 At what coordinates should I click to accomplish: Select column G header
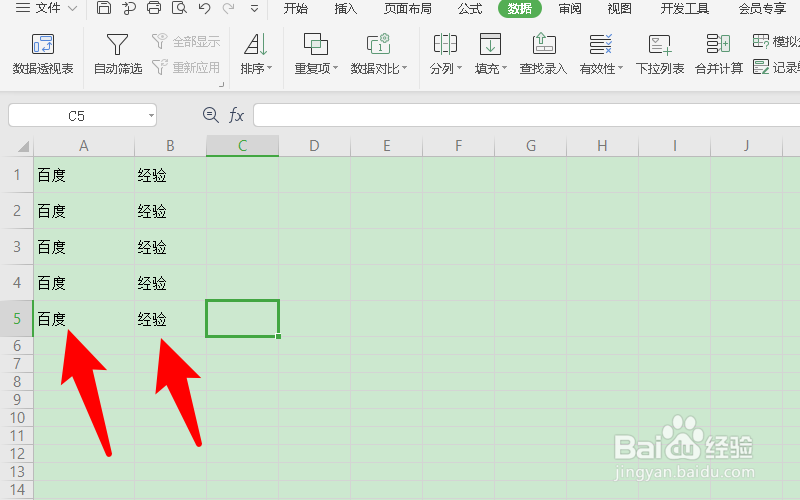tap(531, 146)
